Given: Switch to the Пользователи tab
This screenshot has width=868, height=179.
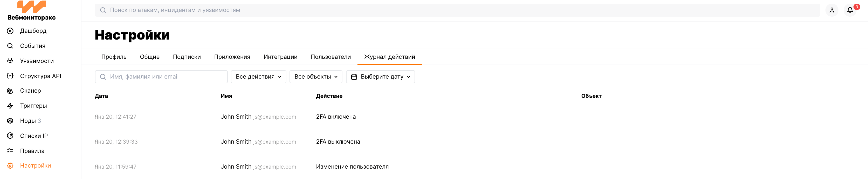Looking at the screenshot, I should click(x=330, y=57).
